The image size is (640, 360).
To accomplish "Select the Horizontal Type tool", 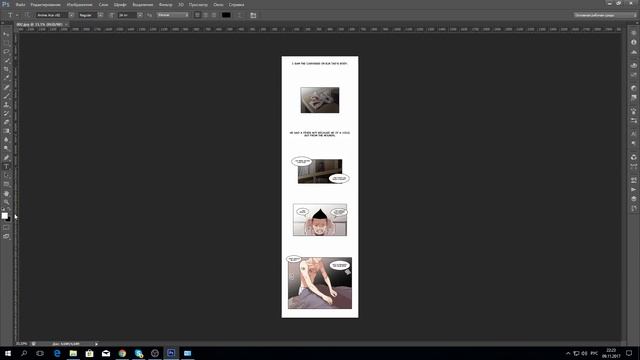I will click(x=6, y=167).
